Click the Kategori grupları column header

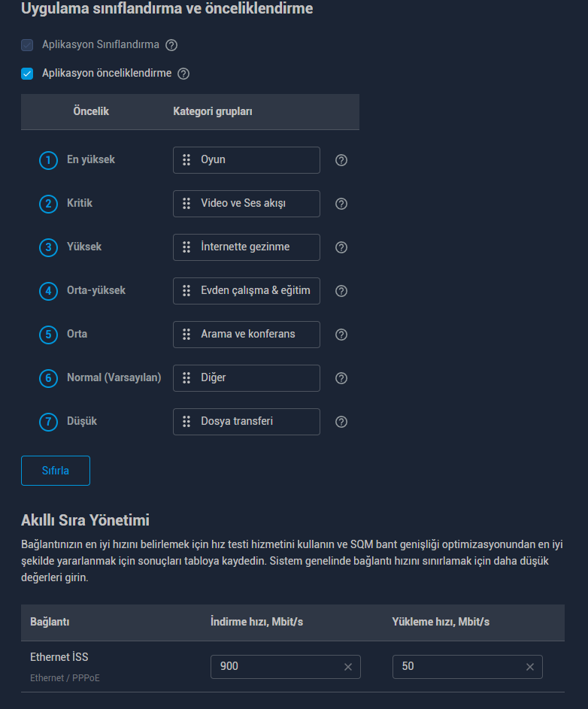point(213,112)
